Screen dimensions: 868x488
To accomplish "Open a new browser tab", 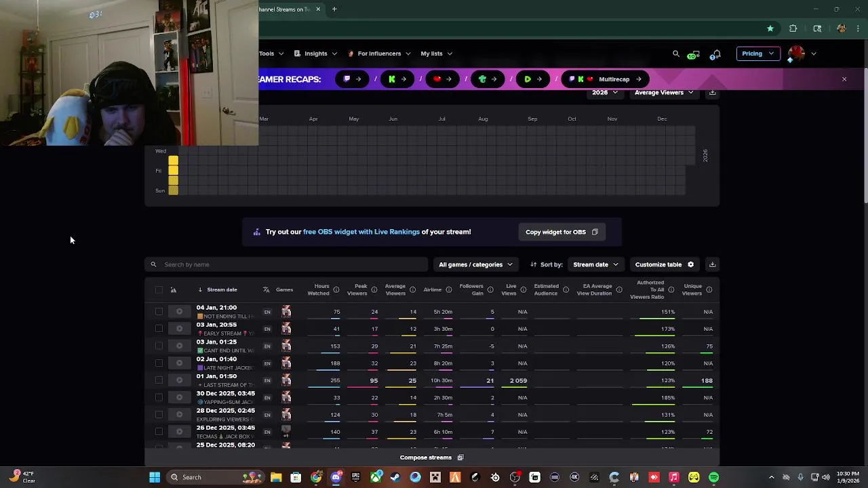I will pyautogui.click(x=334, y=9).
